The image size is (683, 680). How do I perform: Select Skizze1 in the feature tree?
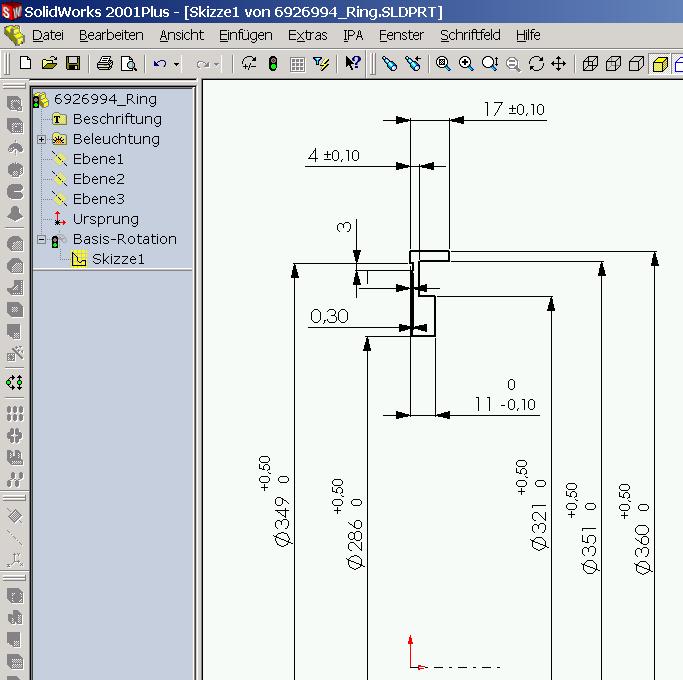[118, 259]
